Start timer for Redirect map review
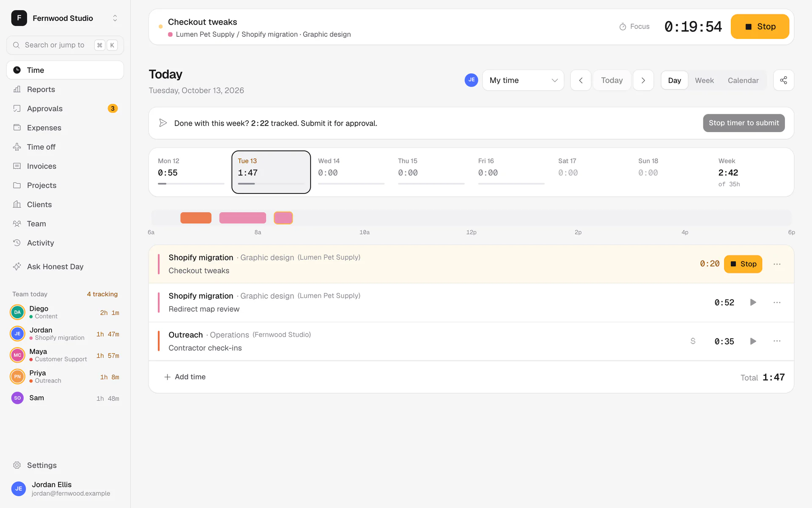Screen dimensions: 812x508 (x=753, y=303)
